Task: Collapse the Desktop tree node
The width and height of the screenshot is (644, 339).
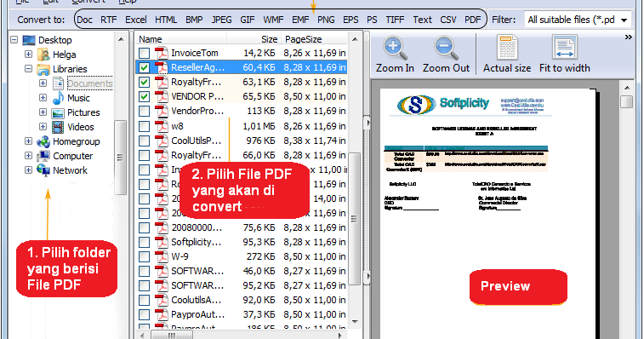Action: pyautogui.click(x=14, y=40)
